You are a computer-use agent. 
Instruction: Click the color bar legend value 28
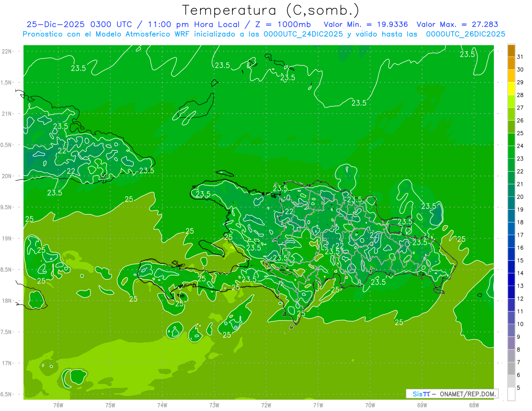pos(520,95)
